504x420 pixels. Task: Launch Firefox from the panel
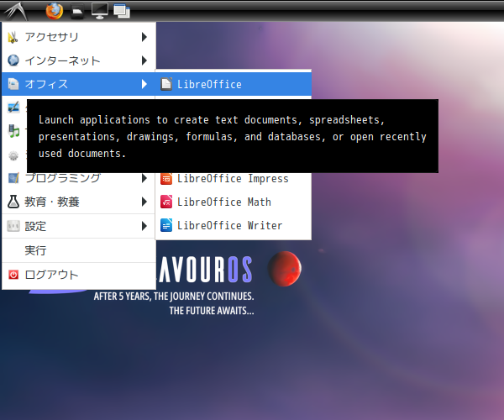(x=55, y=11)
